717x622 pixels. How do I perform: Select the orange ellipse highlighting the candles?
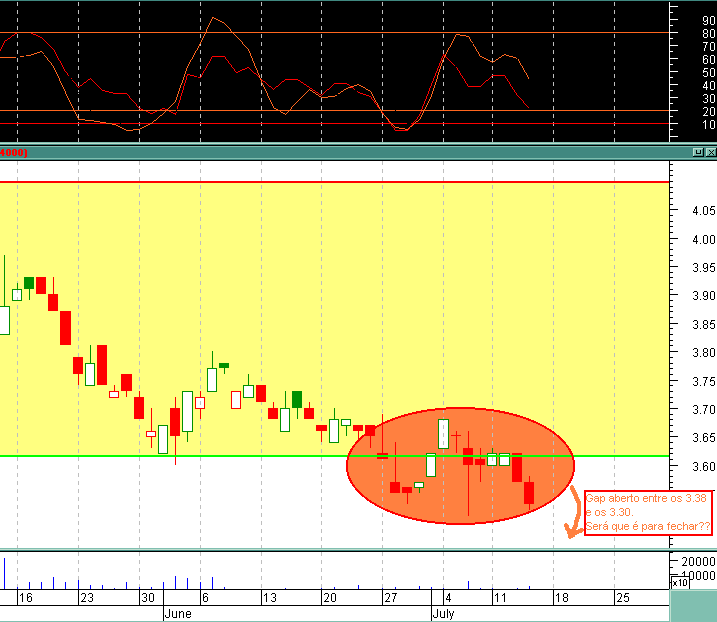pyautogui.click(x=460, y=466)
